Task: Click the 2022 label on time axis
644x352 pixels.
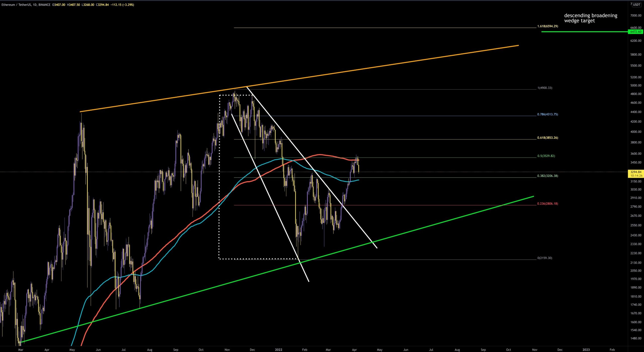Action: [278, 349]
